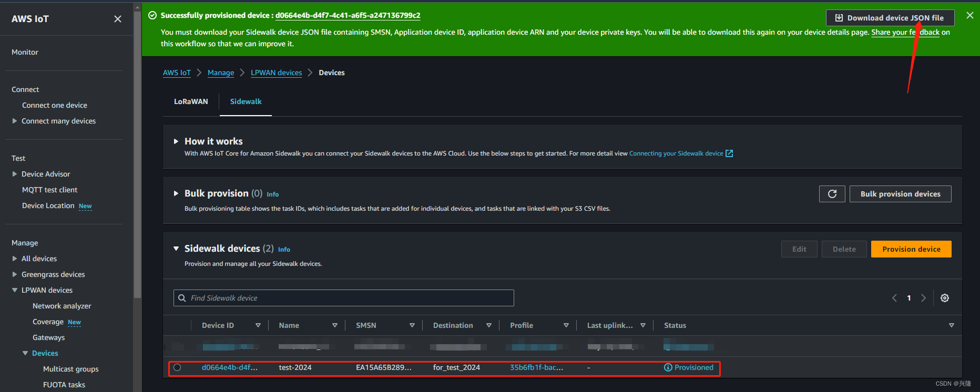Open Info link next to Bulk provision
This screenshot has width=980, height=392.
272,194
